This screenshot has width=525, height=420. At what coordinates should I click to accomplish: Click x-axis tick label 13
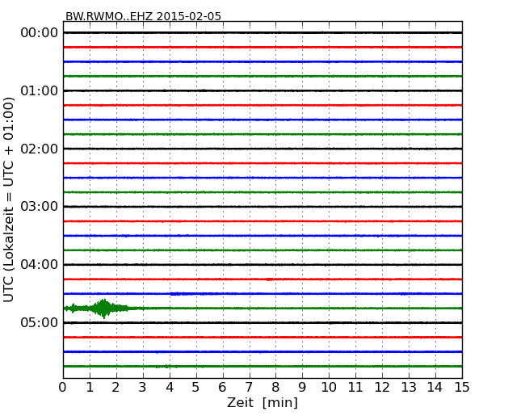point(409,387)
